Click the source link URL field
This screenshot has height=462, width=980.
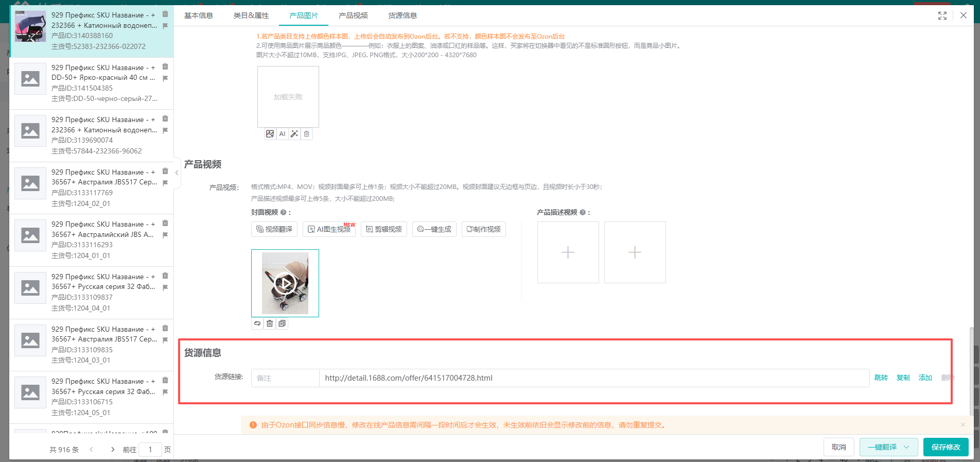pyautogui.click(x=594, y=378)
